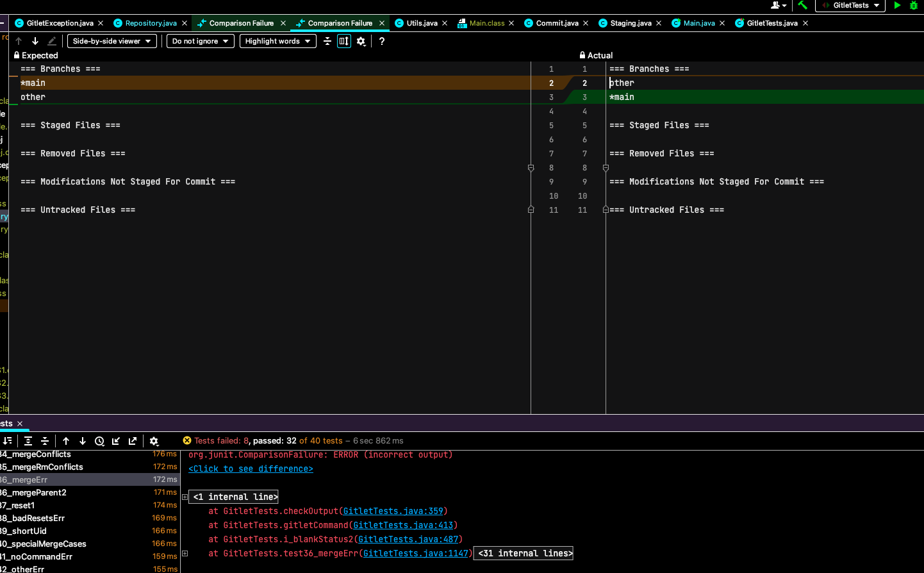Open diff viewer settings gear
This screenshot has height=573, width=924.
pyautogui.click(x=361, y=41)
